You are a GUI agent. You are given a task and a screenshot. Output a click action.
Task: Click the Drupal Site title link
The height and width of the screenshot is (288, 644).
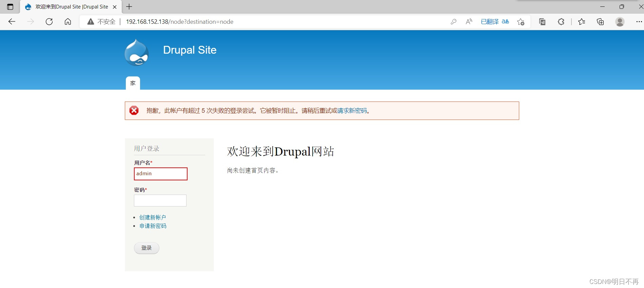click(x=190, y=50)
